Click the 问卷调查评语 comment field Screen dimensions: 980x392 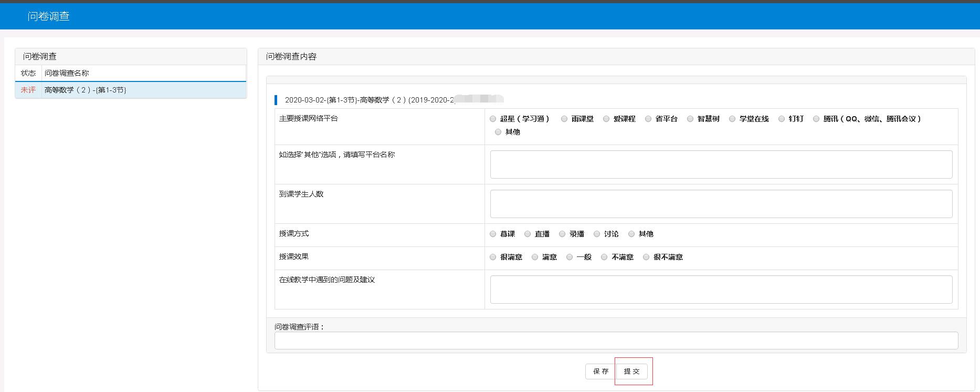[x=616, y=341]
